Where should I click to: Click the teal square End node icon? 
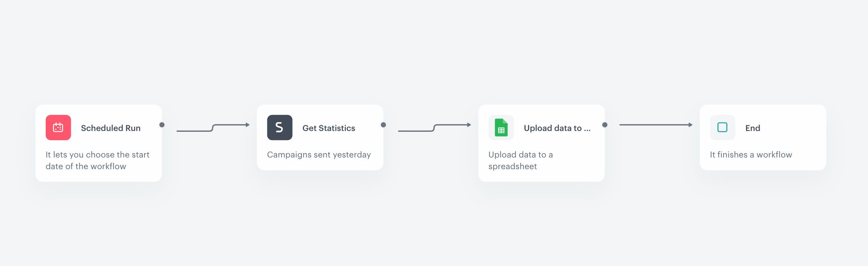tap(722, 127)
